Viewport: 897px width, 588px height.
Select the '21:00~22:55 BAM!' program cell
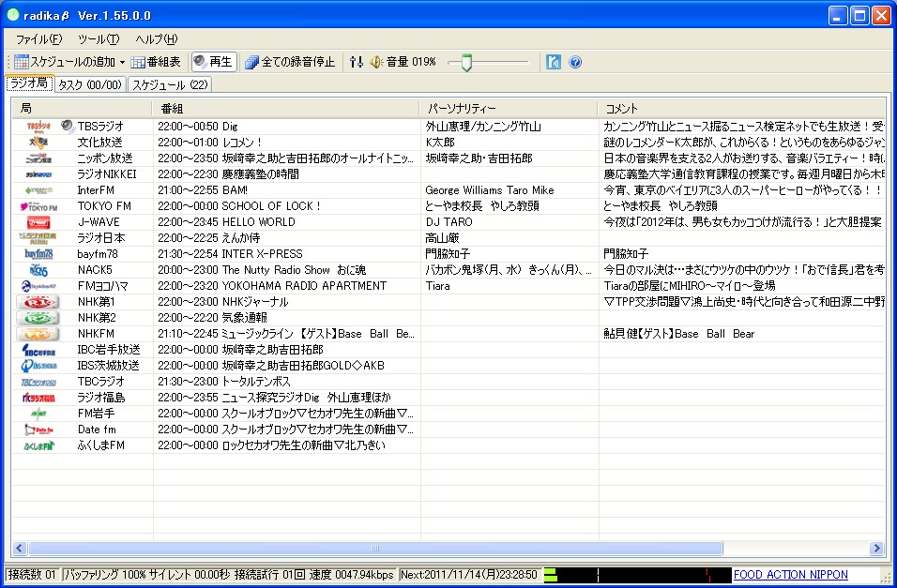[x=203, y=190]
